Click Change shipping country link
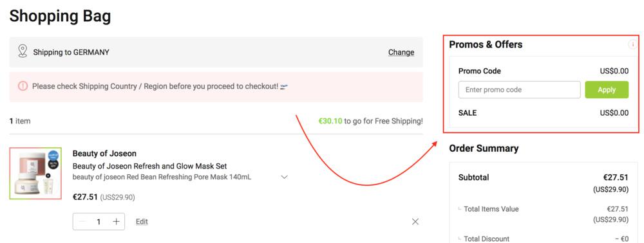This screenshot has height=243, width=644. (x=401, y=52)
